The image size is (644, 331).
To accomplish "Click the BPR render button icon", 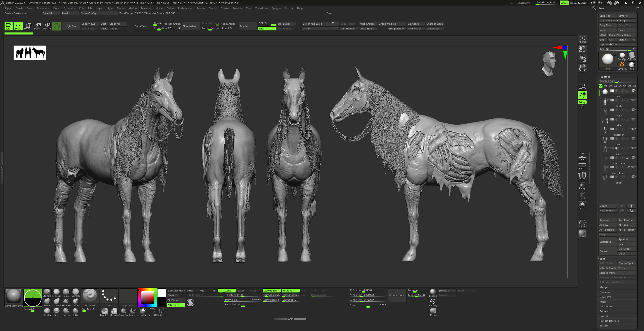I will (582, 234).
